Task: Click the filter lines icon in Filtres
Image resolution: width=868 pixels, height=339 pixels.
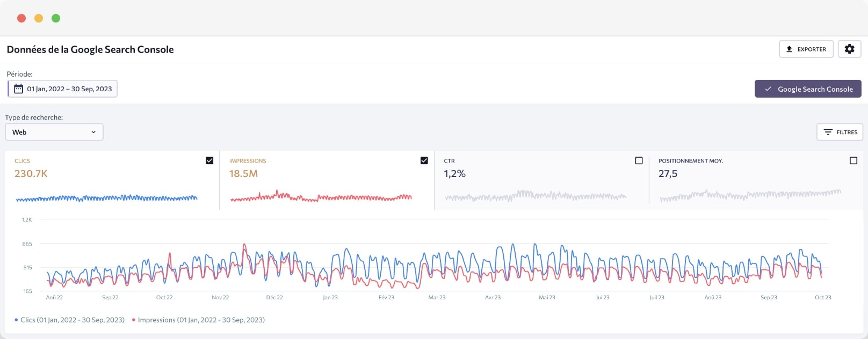Action: 828,132
